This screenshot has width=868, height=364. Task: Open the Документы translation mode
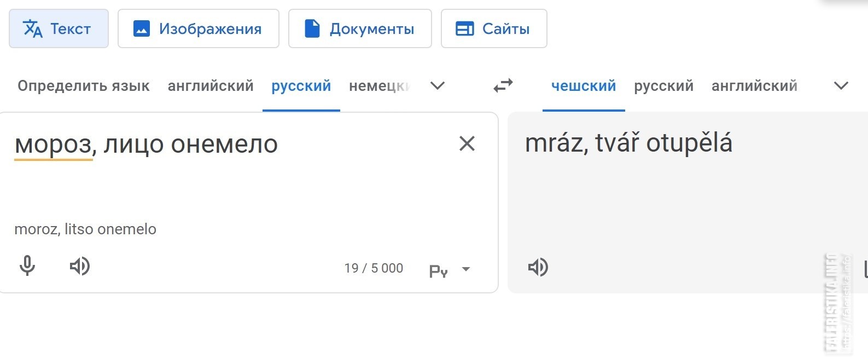coord(360,28)
